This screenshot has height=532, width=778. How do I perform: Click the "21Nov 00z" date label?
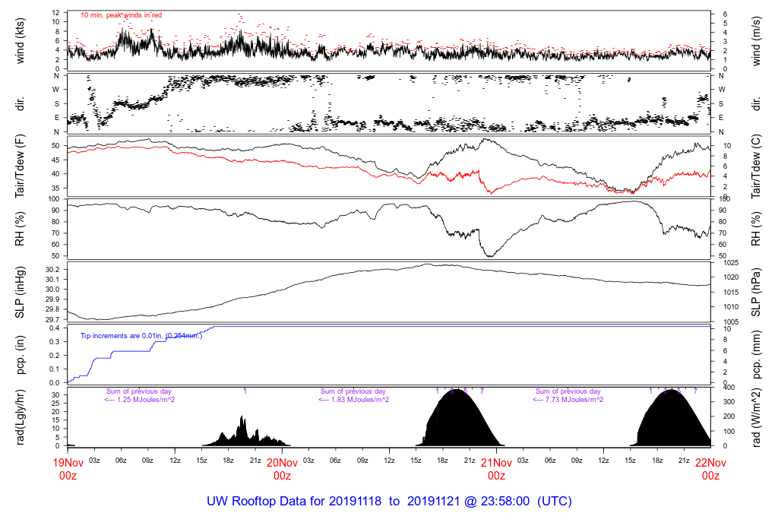coord(496,469)
